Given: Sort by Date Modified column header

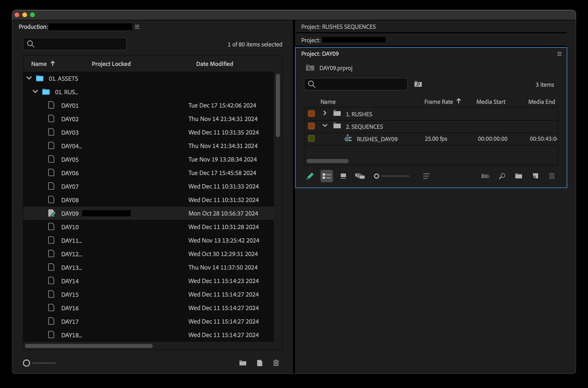Looking at the screenshot, I should [x=215, y=64].
